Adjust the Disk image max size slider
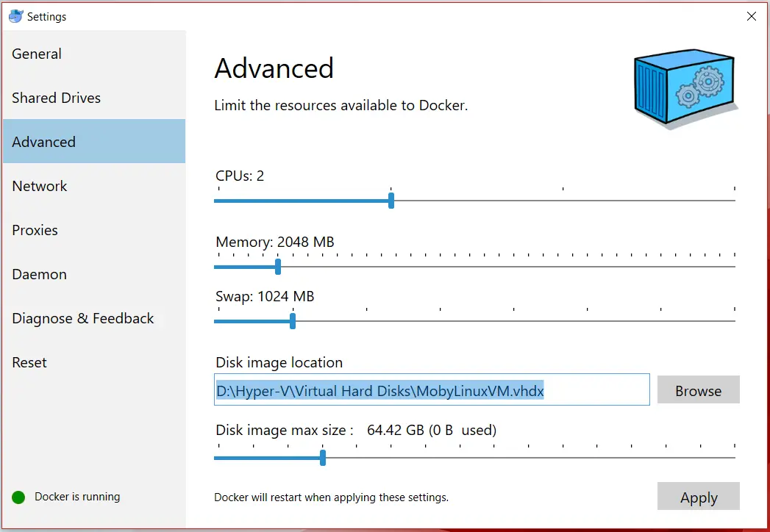This screenshot has width=770, height=532. coord(321,457)
